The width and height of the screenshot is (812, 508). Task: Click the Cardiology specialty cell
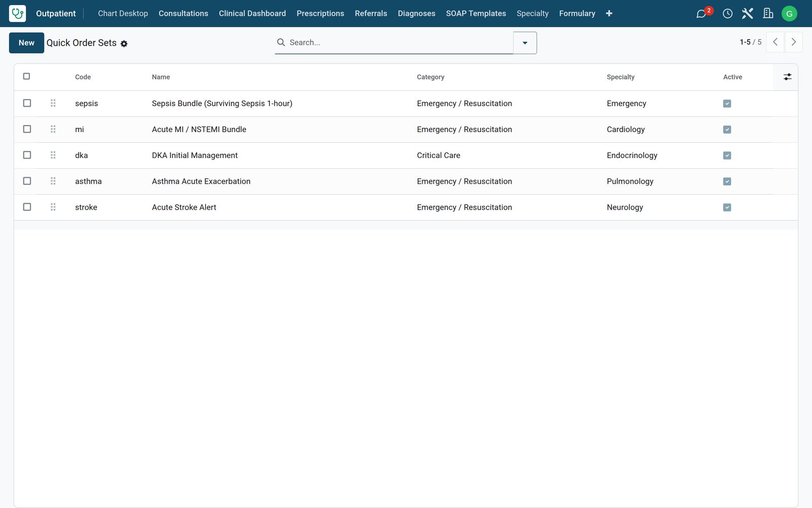pos(626,130)
